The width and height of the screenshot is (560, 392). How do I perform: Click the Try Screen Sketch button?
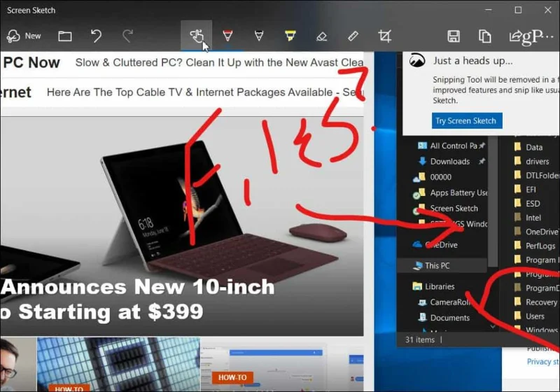point(467,120)
